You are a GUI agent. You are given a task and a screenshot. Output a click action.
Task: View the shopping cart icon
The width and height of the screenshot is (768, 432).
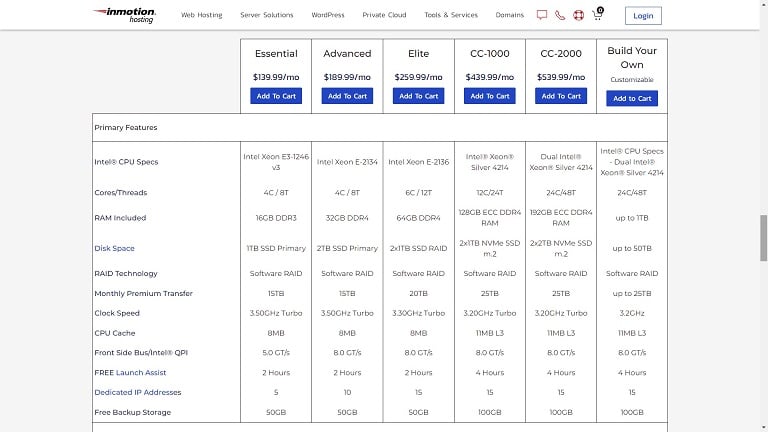tap(598, 14)
